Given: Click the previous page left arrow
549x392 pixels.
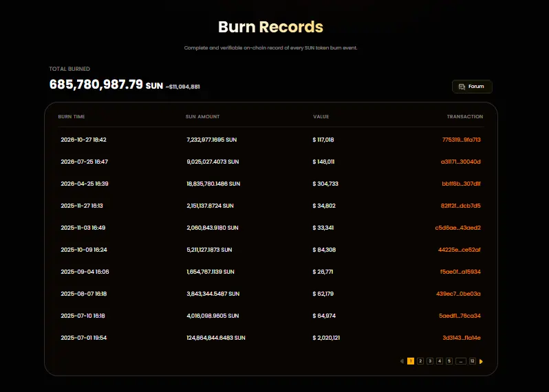Looking at the screenshot, I should tap(402, 361).
